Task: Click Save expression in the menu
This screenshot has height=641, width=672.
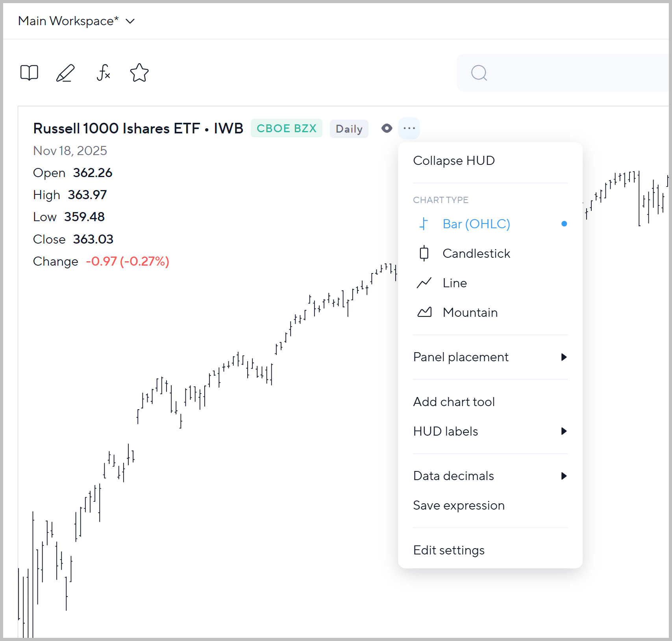Action: click(459, 505)
